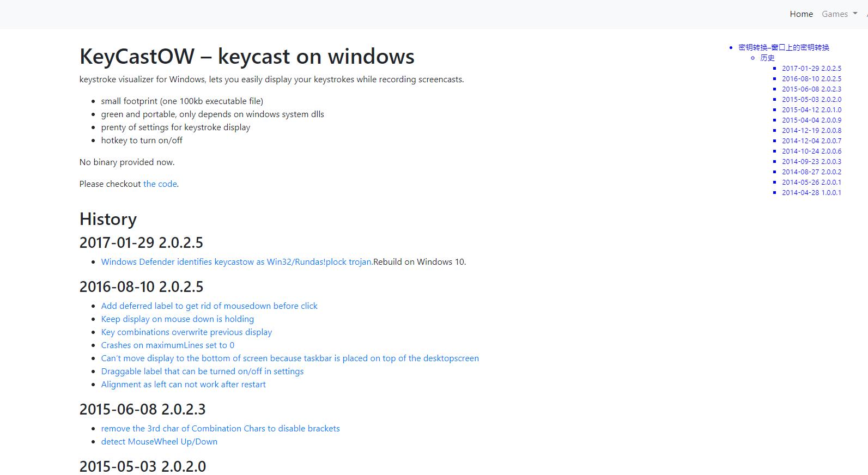Open 'Add deferred label' issue link
The width and height of the screenshot is (868, 475).
pyautogui.click(x=209, y=306)
